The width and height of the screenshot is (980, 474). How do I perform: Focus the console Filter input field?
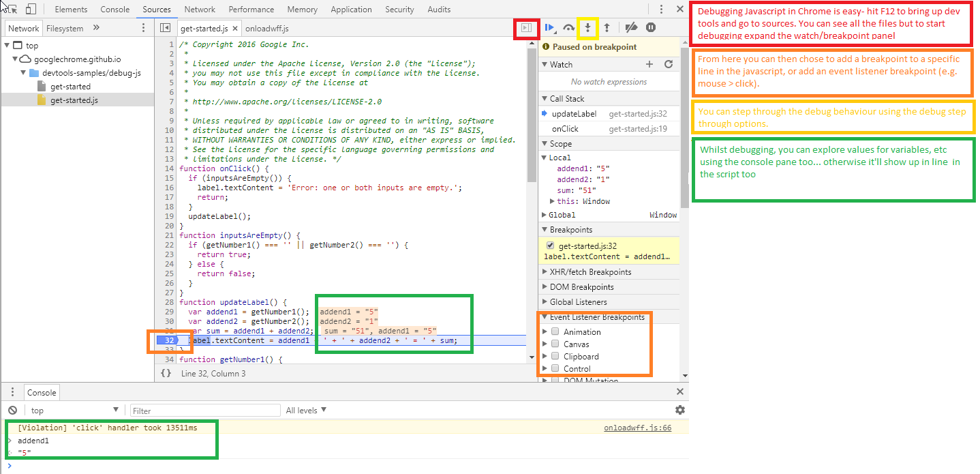pos(205,410)
